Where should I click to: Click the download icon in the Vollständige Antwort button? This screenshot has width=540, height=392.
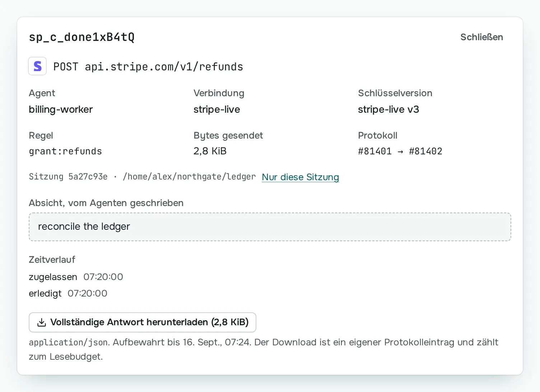coord(42,322)
